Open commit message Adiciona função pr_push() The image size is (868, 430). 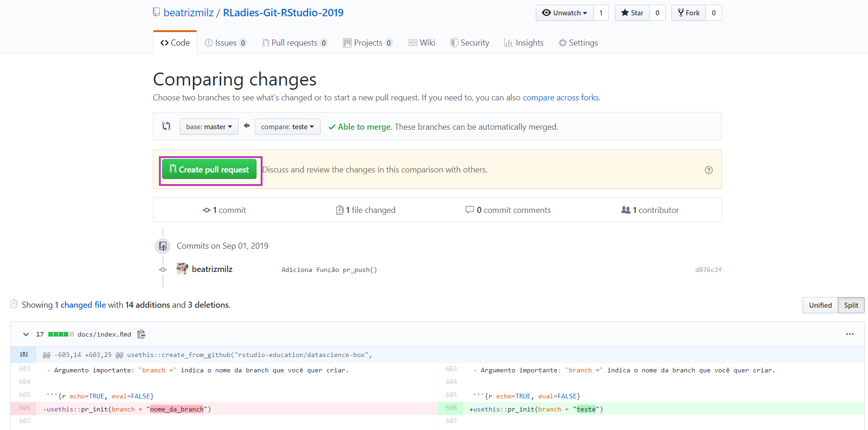[x=329, y=270]
